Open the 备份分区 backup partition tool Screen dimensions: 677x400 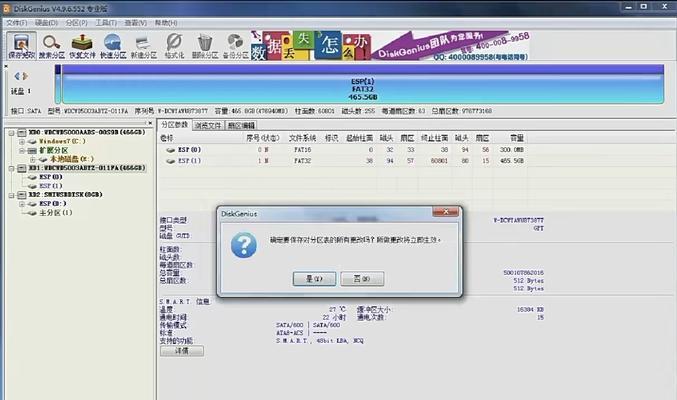coord(235,46)
